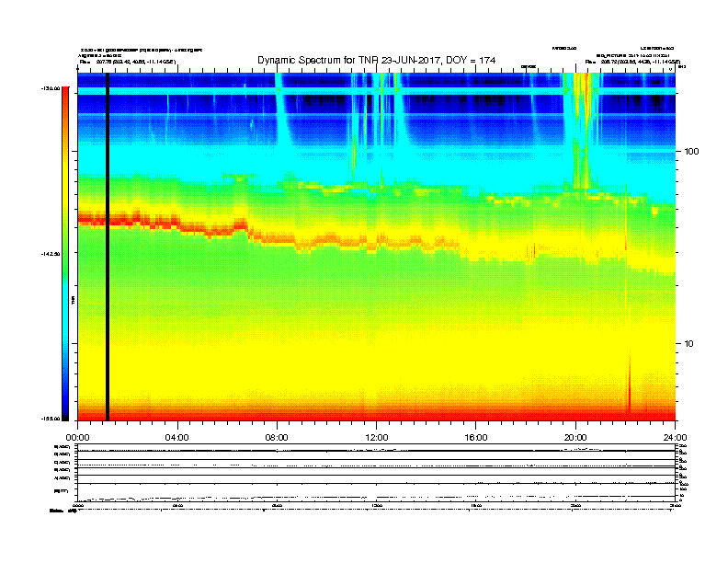
Task: Click the right 'Rss' position text above the plot
Action: tap(632, 62)
